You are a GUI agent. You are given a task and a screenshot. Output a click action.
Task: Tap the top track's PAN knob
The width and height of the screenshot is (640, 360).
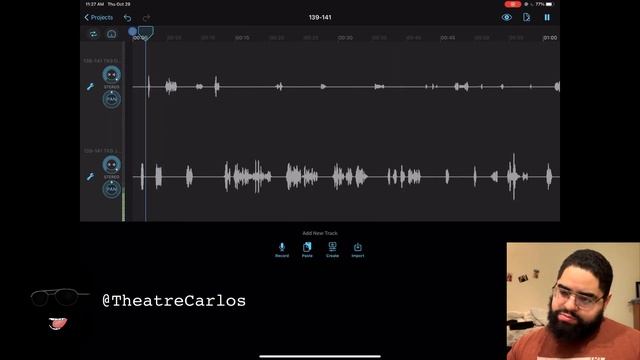tap(111, 99)
